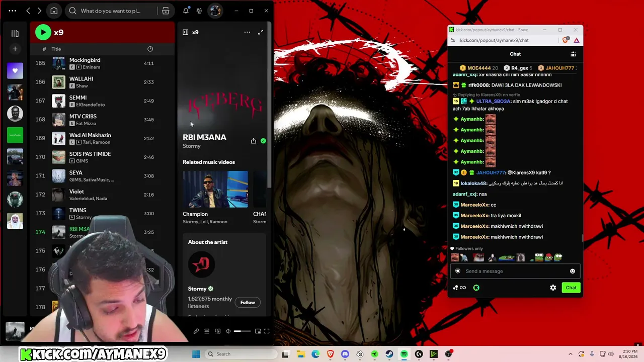Viewport: 644px width, 362px height.
Task: Select the SEMMI track row
Action: (102, 101)
